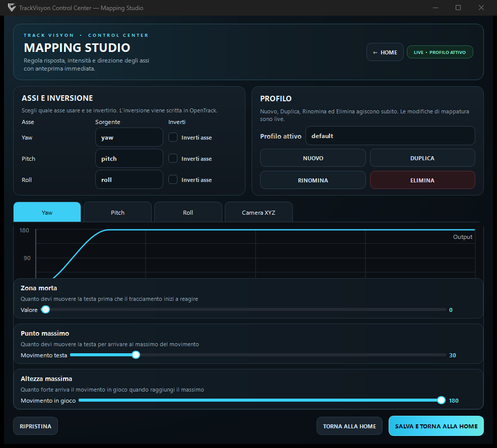The height and width of the screenshot is (448, 497).
Task: Delete the profile with ELIMINA
Action: click(422, 180)
